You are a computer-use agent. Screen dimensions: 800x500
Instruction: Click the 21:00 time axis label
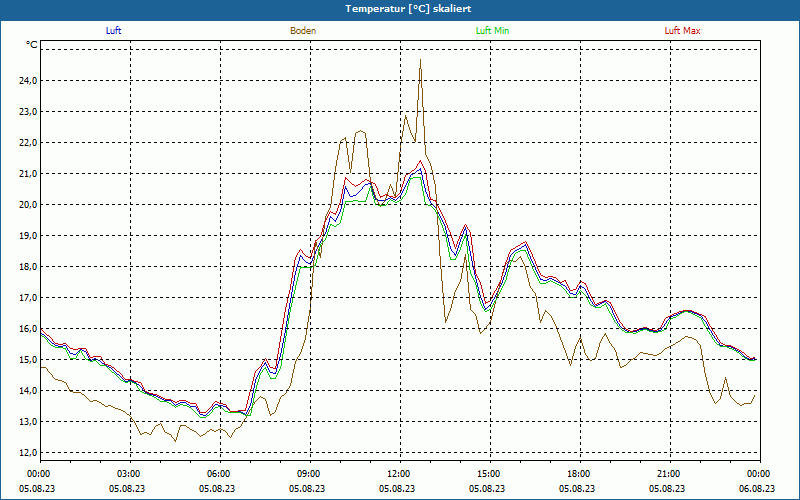(x=670, y=474)
